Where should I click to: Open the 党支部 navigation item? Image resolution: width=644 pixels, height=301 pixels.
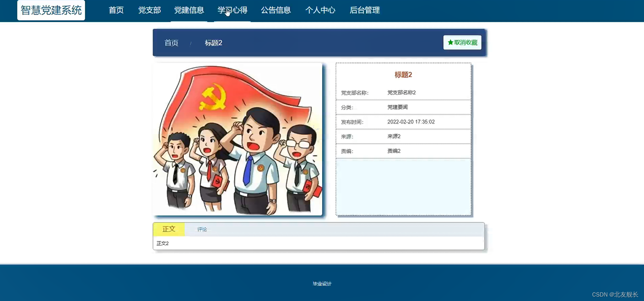point(149,10)
